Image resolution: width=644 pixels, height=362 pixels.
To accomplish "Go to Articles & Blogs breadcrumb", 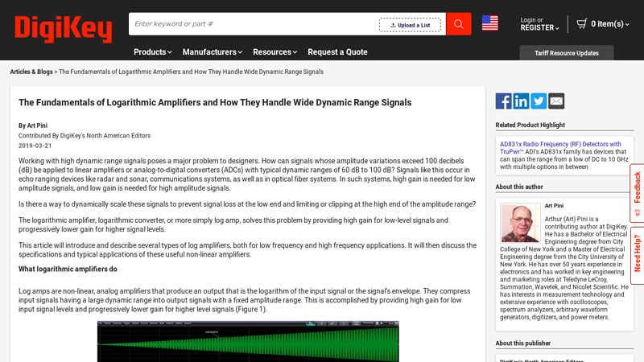I will 31,72.
